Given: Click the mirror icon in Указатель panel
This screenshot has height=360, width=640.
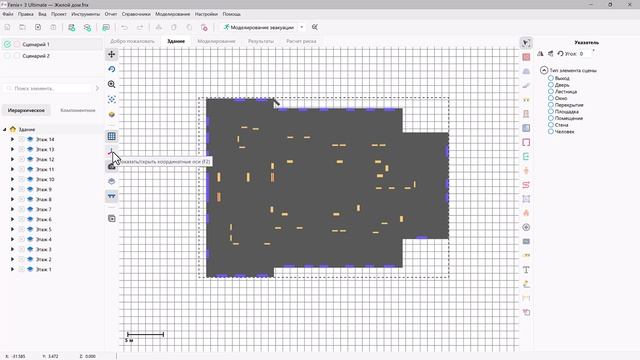Looking at the screenshot, I should 540,53.
